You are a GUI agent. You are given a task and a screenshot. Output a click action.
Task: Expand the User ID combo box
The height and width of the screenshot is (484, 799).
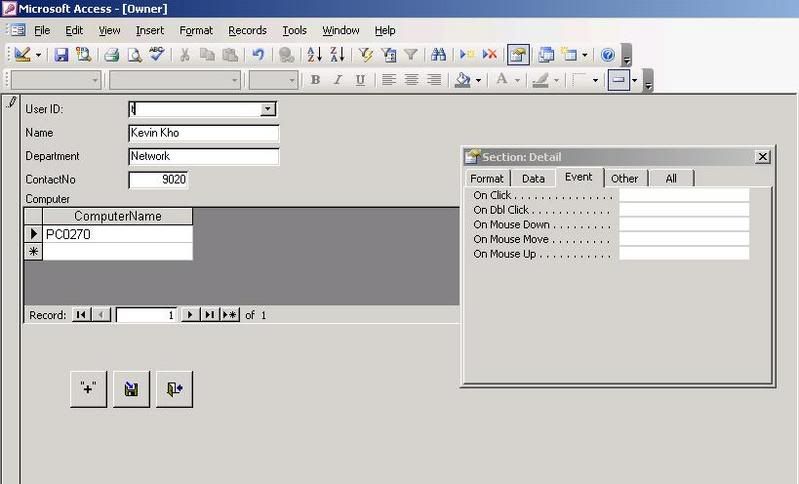268,109
